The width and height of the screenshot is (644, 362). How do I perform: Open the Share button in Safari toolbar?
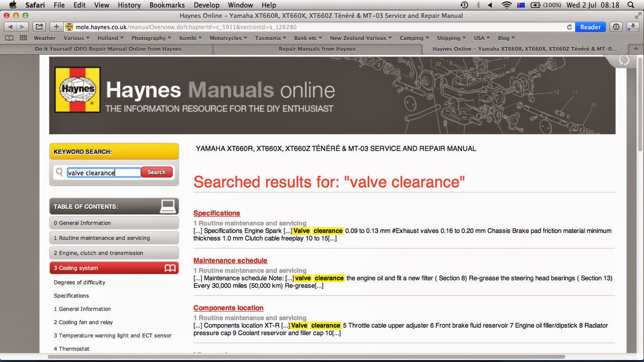(40, 27)
